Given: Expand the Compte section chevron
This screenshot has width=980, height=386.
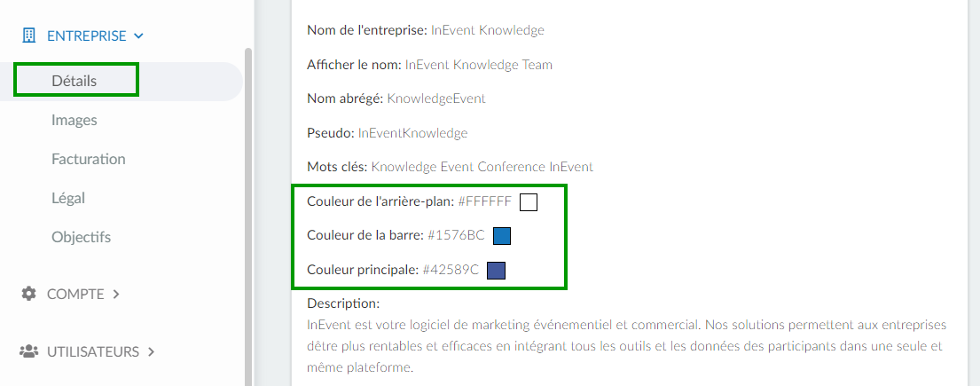Looking at the screenshot, I should point(115,294).
